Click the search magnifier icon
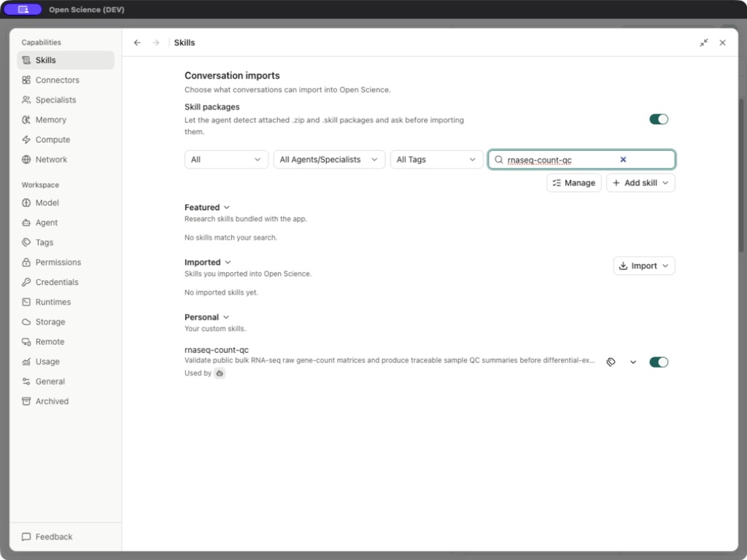747x560 pixels. pos(498,160)
